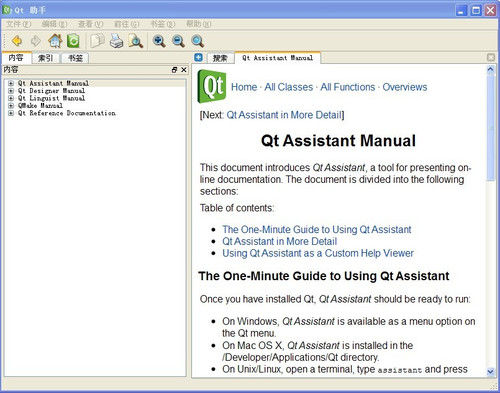Select the Qt Assistant Manual document tab

pos(278,58)
